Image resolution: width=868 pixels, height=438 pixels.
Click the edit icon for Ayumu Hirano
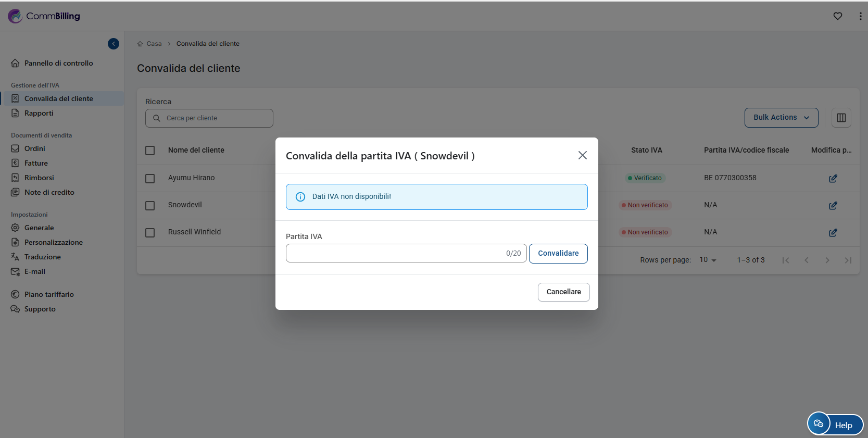tap(833, 178)
